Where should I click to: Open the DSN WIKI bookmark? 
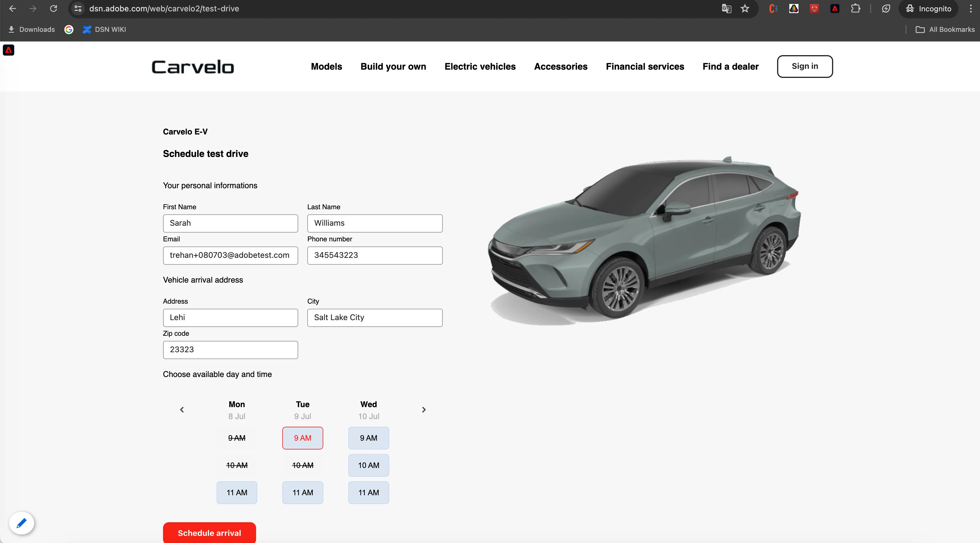[x=104, y=29]
